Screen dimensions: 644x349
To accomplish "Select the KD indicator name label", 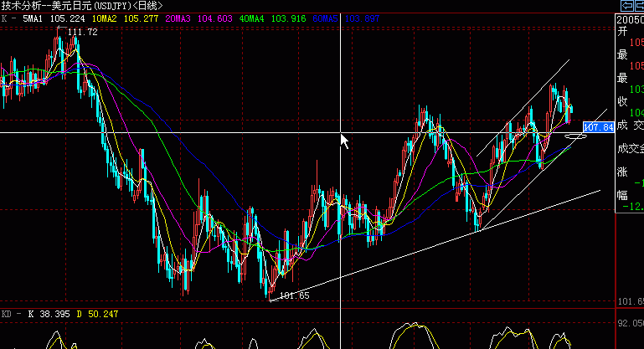I will coord(6,314).
